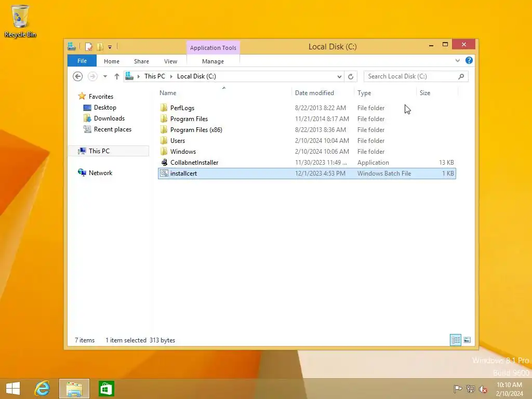
Task: Open the Manage ribbon tab
Action: coord(213,61)
